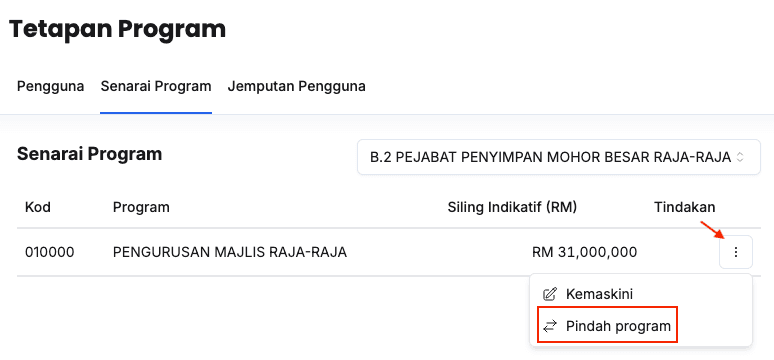Click the RM 31,000,000 ceiling amount
Image resolution: width=774 pixels, height=360 pixels.
pos(584,252)
